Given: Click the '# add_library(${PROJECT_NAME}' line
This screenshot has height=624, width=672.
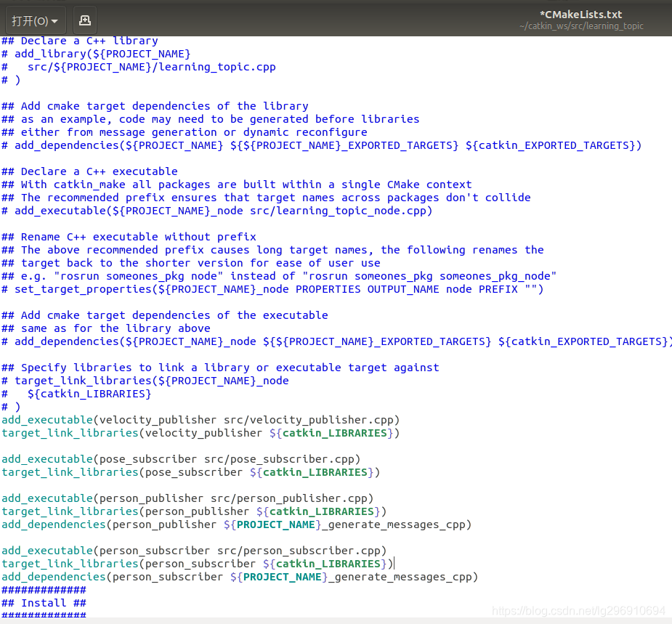Looking at the screenshot, I should click(96, 54).
